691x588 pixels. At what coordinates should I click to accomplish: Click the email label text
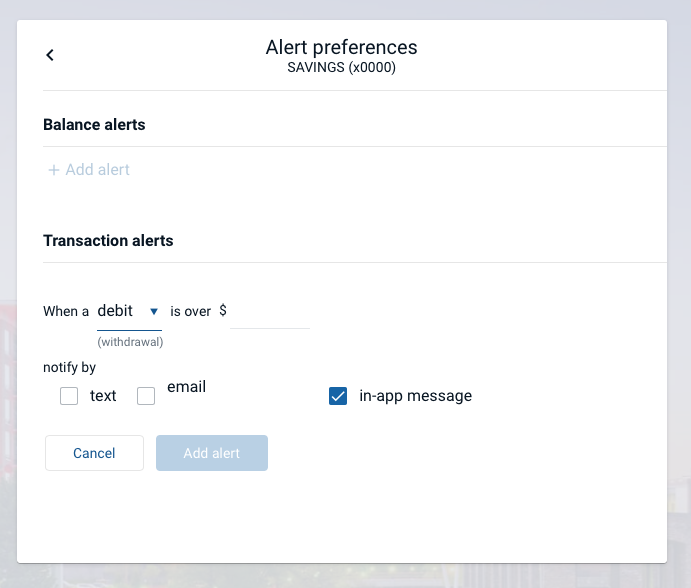pyautogui.click(x=186, y=387)
